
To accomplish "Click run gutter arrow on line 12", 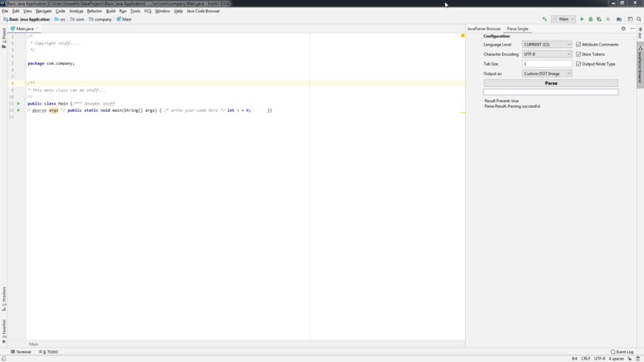I will [18, 110].
